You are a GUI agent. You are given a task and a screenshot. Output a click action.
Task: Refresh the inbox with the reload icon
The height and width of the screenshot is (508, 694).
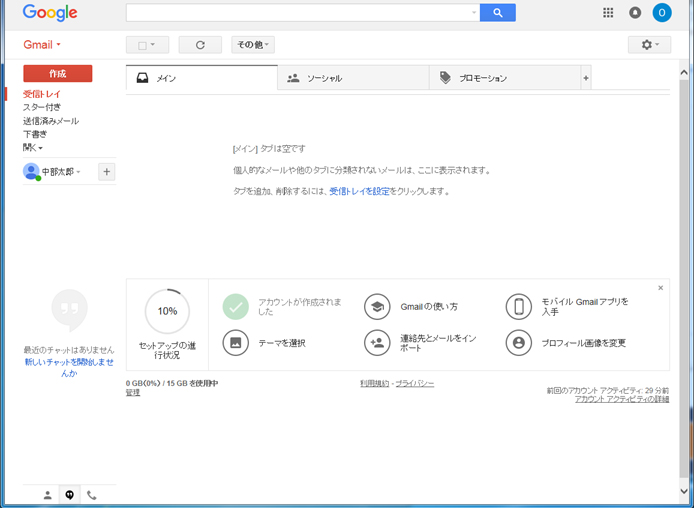pyautogui.click(x=200, y=45)
